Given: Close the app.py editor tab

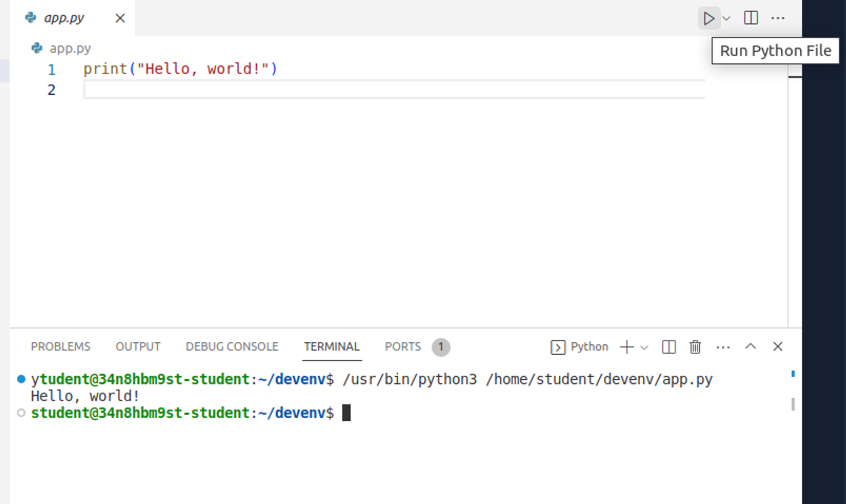Looking at the screenshot, I should pyautogui.click(x=120, y=19).
